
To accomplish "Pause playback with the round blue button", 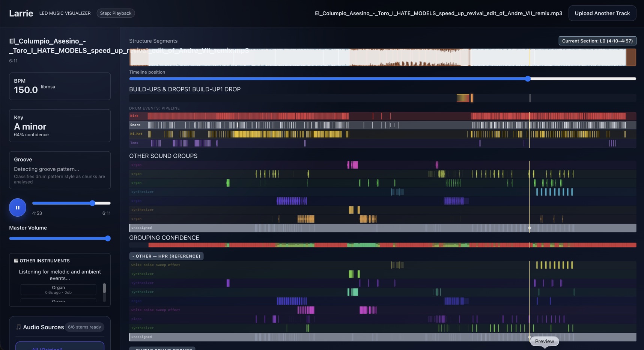I will pos(18,207).
